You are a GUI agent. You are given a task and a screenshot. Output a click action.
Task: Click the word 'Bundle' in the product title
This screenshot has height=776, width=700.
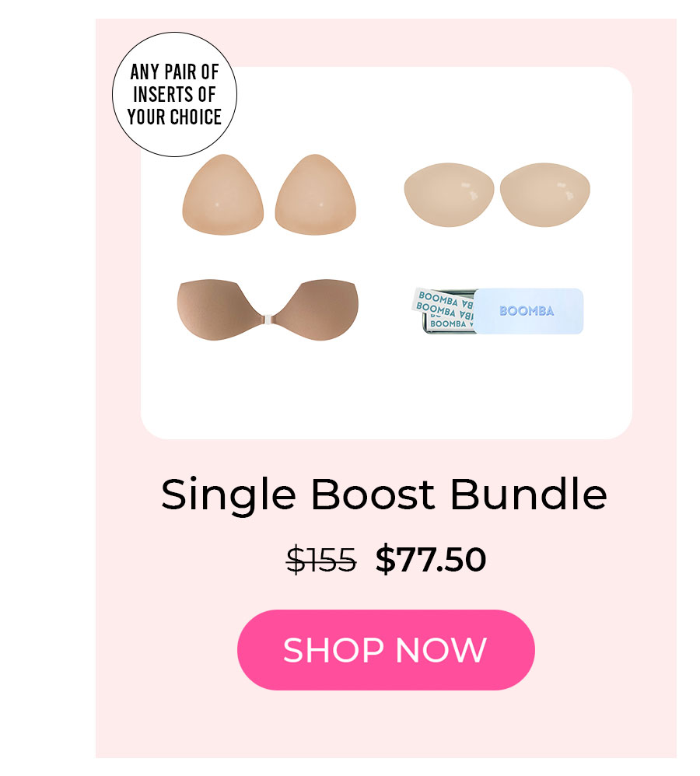point(529,495)
